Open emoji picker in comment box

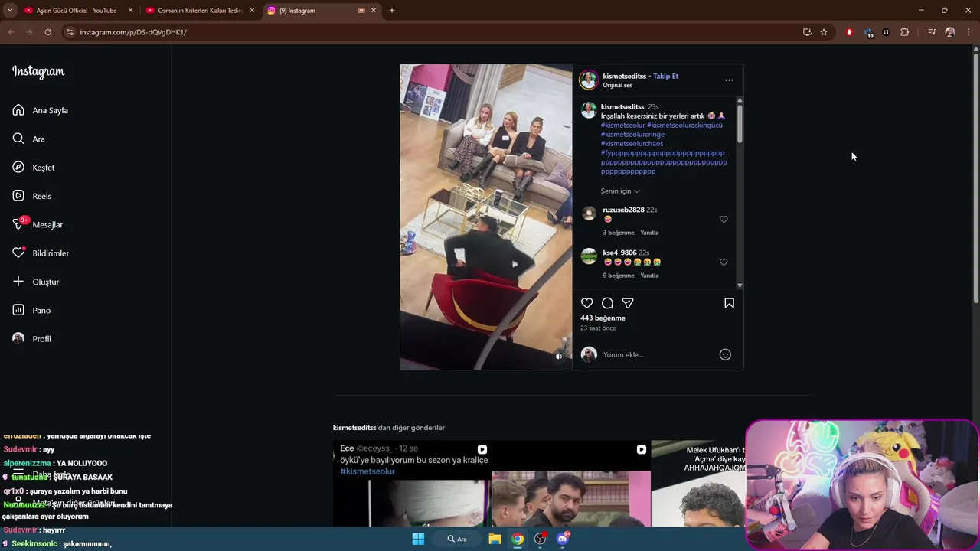point(725,354)
